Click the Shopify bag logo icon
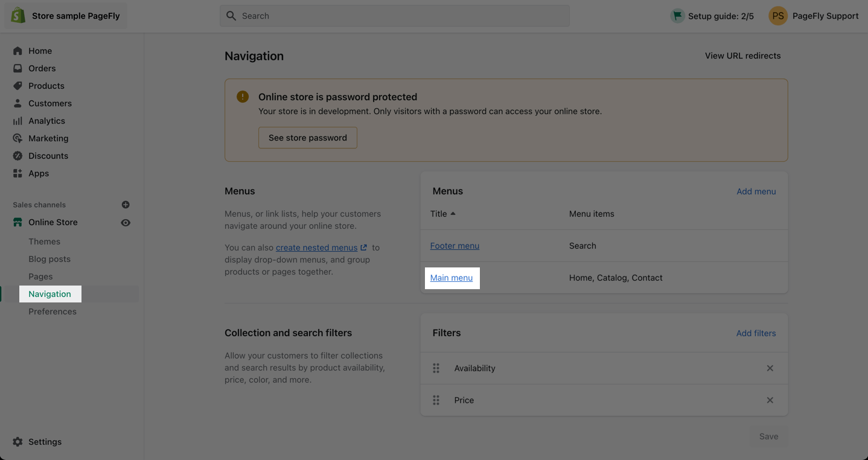 pyautogui.click(x=18, y=16)
